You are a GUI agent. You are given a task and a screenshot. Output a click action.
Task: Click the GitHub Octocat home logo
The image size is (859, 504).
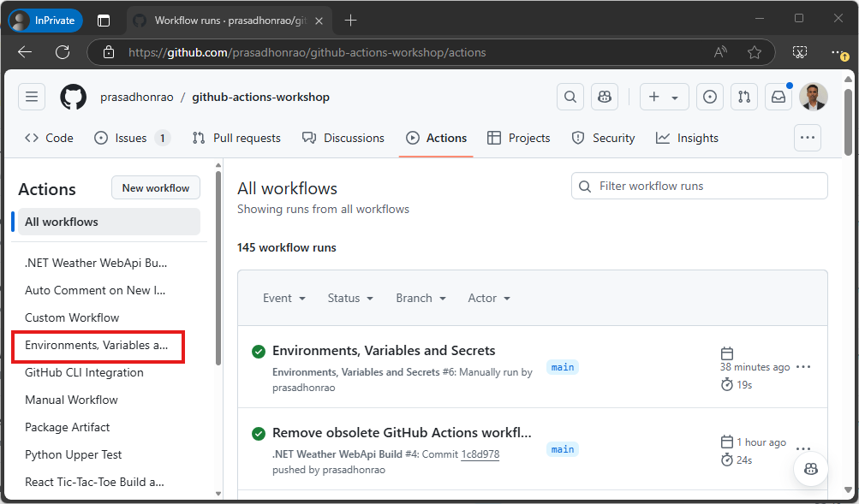[73, 97]
